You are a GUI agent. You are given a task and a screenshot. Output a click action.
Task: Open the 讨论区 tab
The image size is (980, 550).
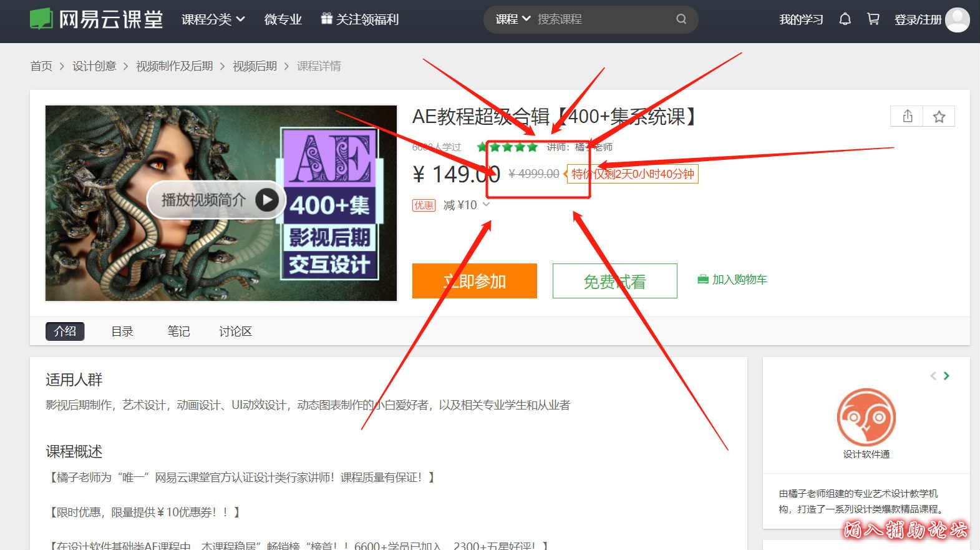click(235, 331)
